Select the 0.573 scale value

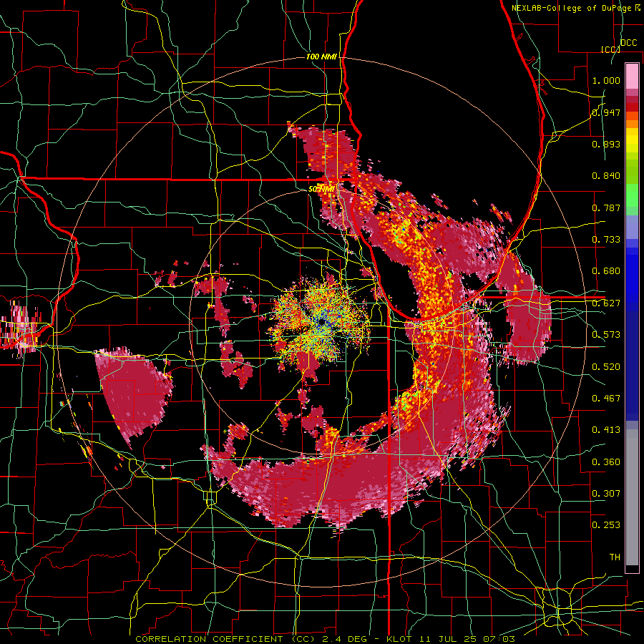point(606,335)
